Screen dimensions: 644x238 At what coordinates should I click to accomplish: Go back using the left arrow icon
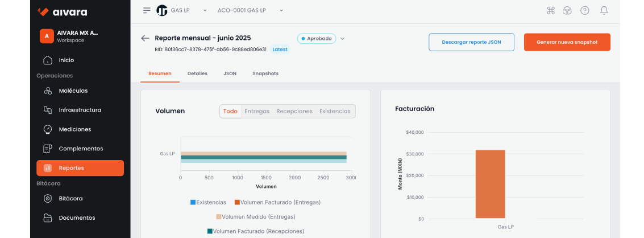point(145,38)
